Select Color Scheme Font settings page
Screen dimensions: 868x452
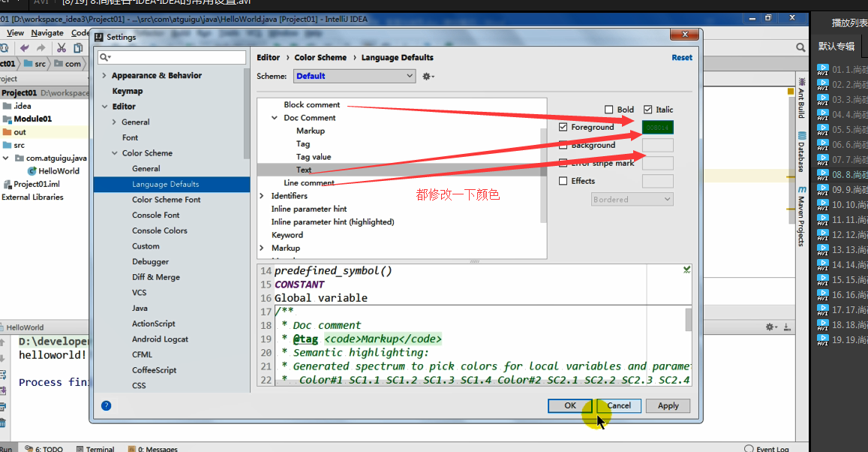pos(166,200)
